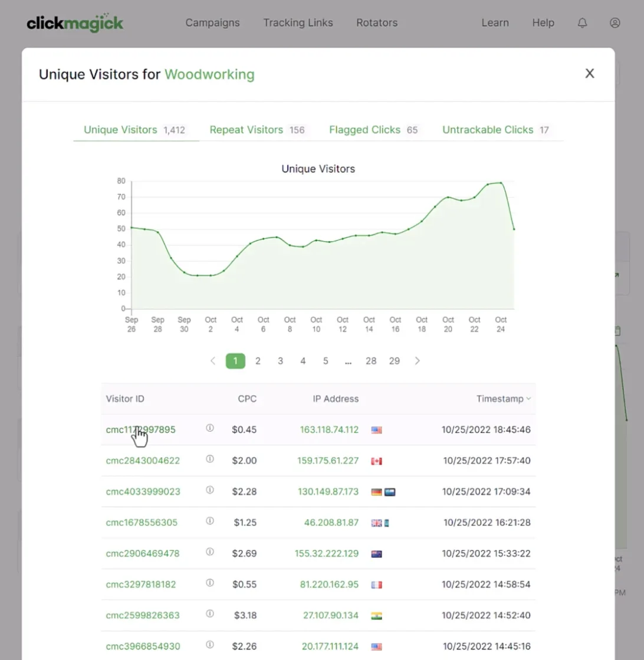This screenshot has width=644, height=660.
Task: Go to previous page with left chevron
Action: [x=213, y=361]
